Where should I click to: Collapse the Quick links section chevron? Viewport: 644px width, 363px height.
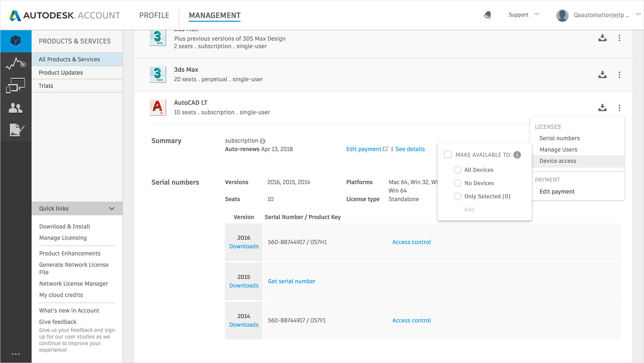coord(112,209)
